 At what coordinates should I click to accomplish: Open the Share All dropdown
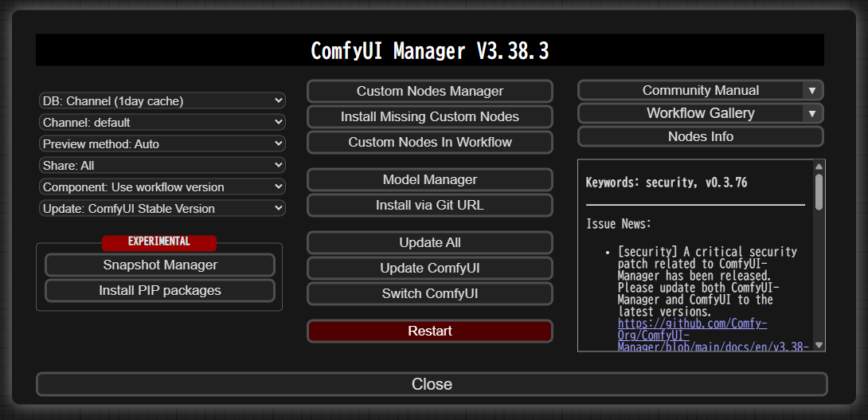click(162, 165)
